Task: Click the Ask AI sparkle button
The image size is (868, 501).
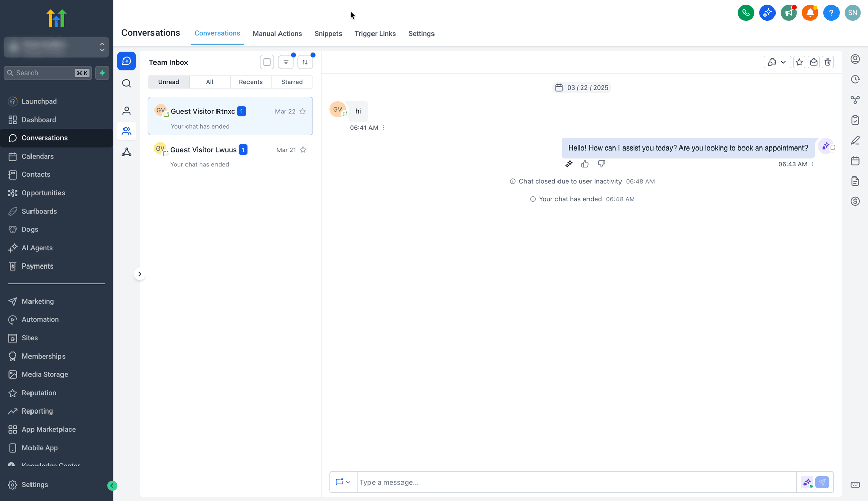Action: coord(767,13)
